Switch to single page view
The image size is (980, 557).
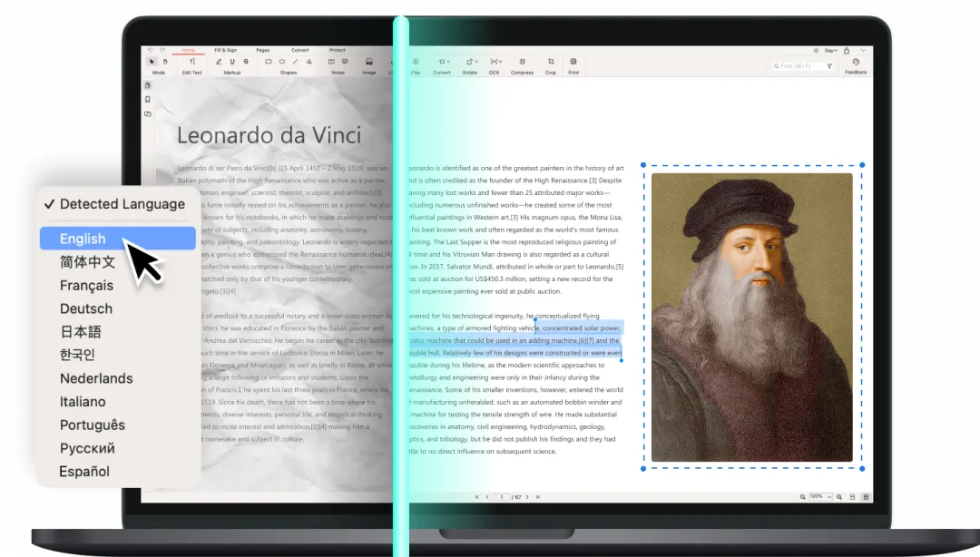click(852, 497)
